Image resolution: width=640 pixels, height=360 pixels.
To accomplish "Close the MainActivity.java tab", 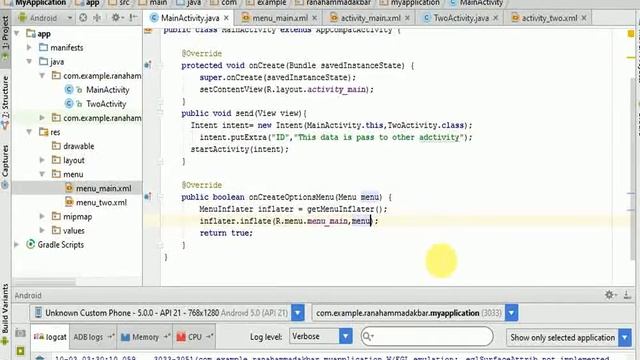I will (226, 18).
